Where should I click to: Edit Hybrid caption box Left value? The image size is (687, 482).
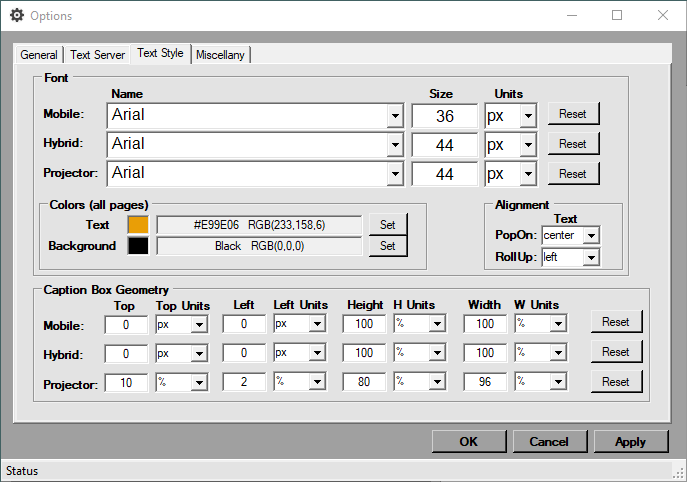coord(244,353)
